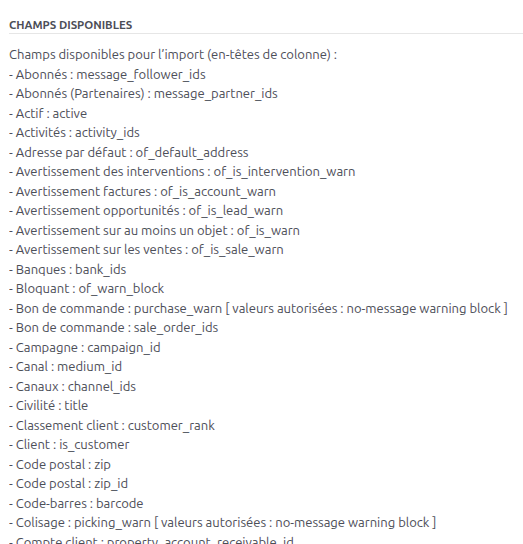The width and height of the screenshot is (523, 544).
Task: Click the of_is_intervention_warn entry
Action: pyautogui.click(x=284, y=172)
